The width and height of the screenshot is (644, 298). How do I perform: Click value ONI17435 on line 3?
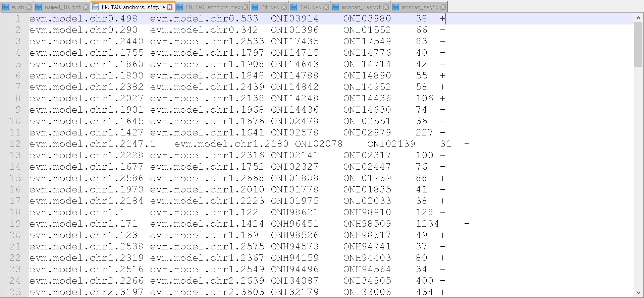point(295,41)
